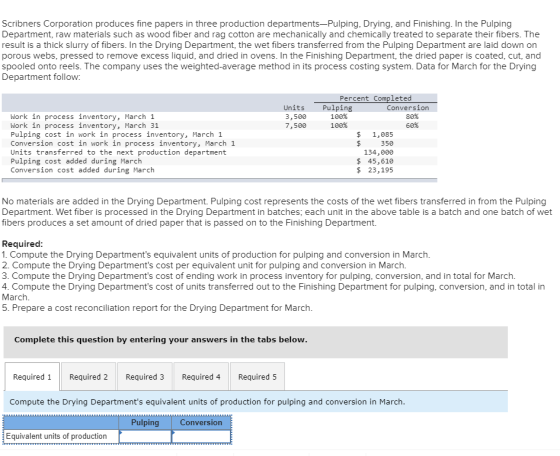Select the Required 3 tab
This screenshot has height=456, width=560.
pos(145,377)
